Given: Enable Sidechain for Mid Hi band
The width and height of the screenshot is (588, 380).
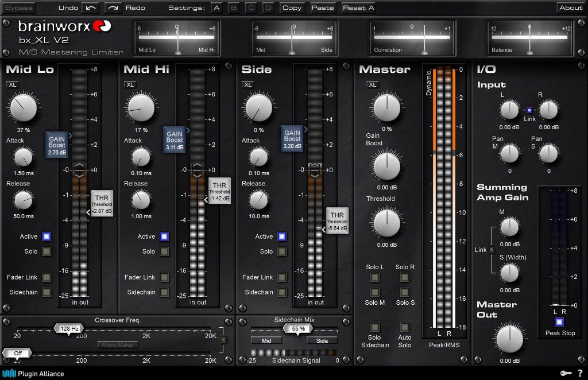Looking at the screenshot, I should [x=164, y=292].
